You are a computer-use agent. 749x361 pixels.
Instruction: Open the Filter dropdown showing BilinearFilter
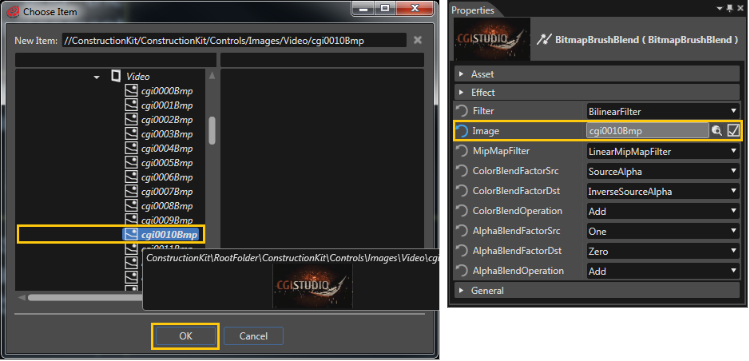coord(663,111)
